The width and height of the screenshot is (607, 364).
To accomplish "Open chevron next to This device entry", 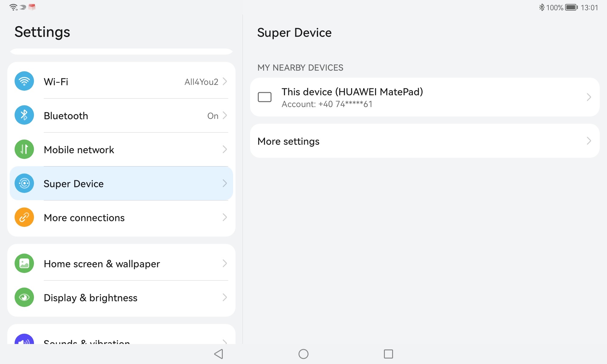I will (589, 97).
